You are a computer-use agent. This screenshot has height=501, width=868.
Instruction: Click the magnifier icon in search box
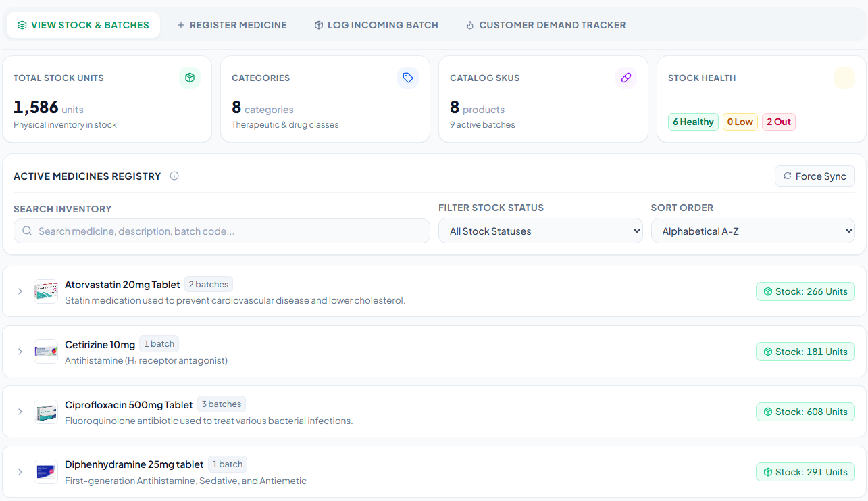28,231
